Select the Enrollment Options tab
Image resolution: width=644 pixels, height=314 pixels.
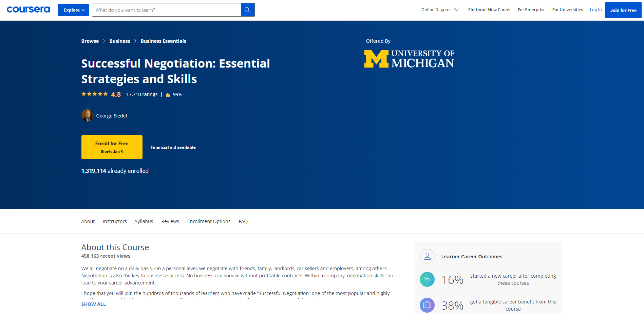tap(209, 221)
